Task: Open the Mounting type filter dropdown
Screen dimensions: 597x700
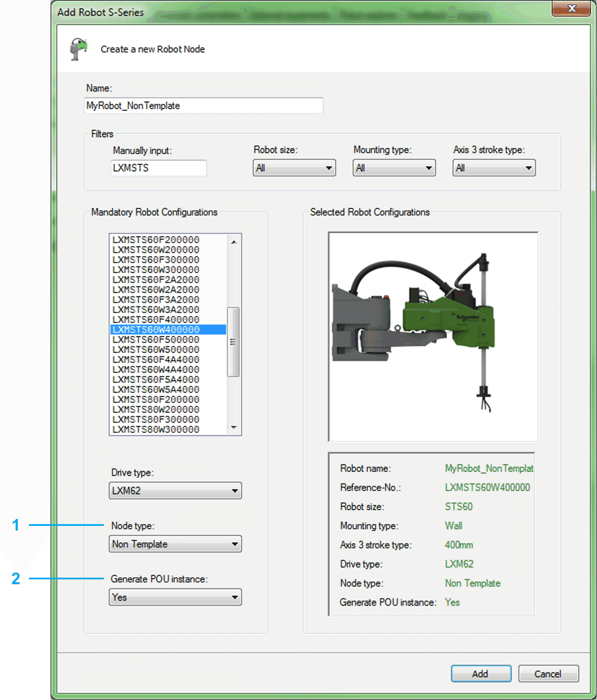Action: tap(394, 168)
